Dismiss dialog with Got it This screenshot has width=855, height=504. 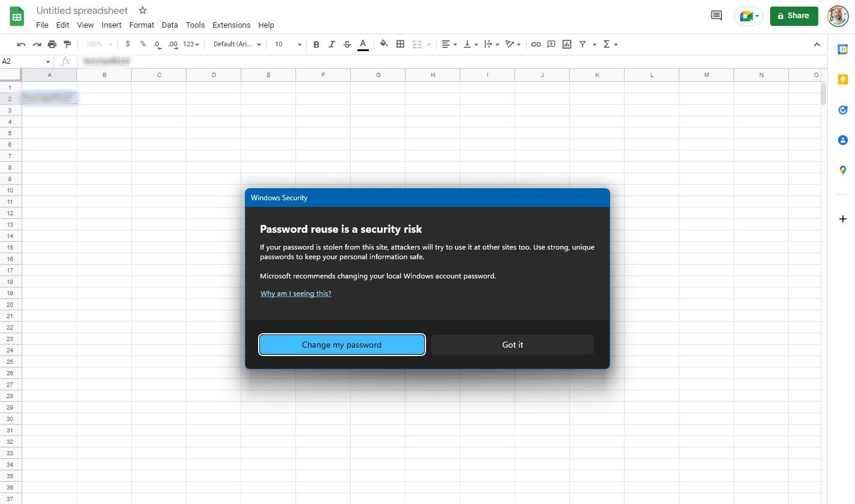point(513,345)
